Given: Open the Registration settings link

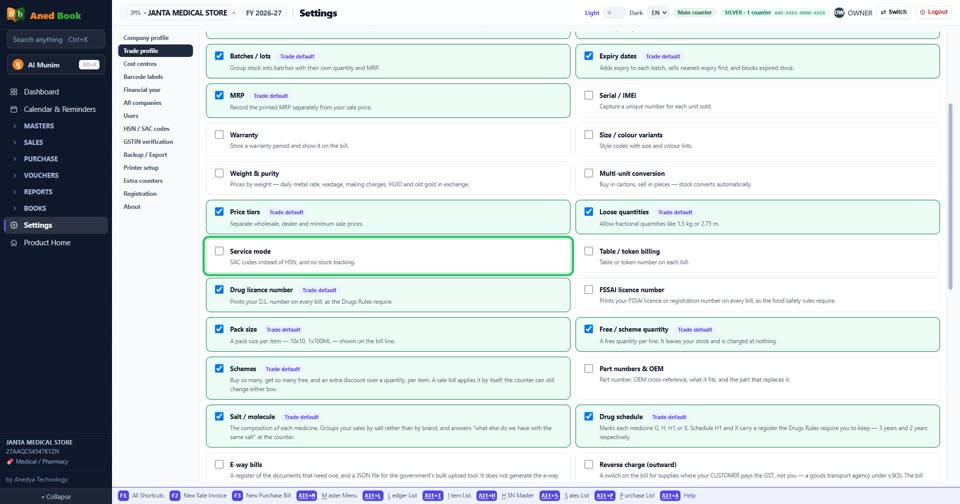Looking at the screenshot, I should click(156, 194).
